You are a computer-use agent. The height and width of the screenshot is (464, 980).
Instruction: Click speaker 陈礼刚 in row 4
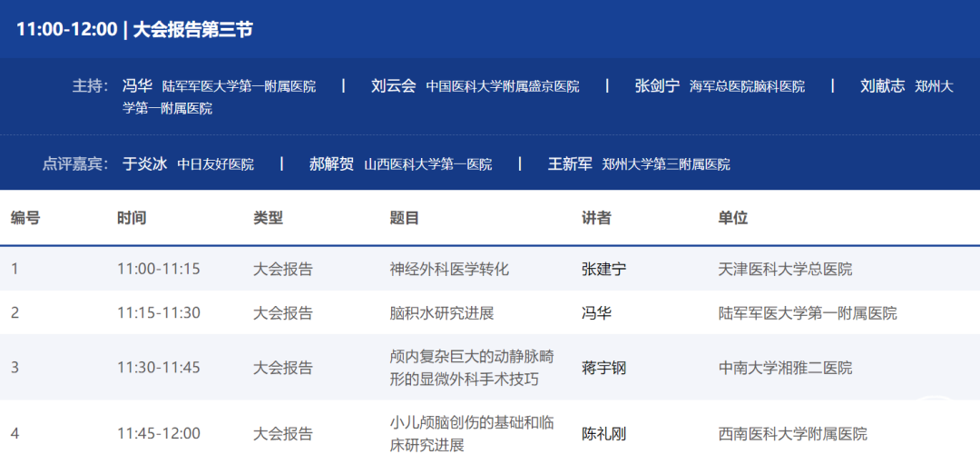[x=603, y=433]
